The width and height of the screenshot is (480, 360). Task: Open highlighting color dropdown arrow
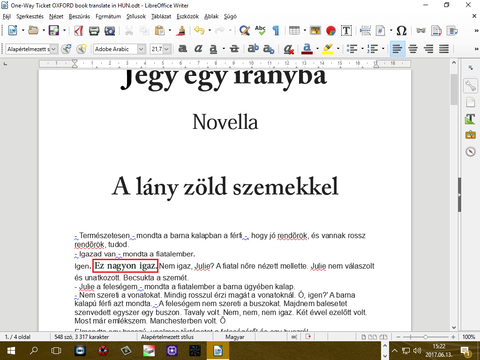(x=338, y=49)
